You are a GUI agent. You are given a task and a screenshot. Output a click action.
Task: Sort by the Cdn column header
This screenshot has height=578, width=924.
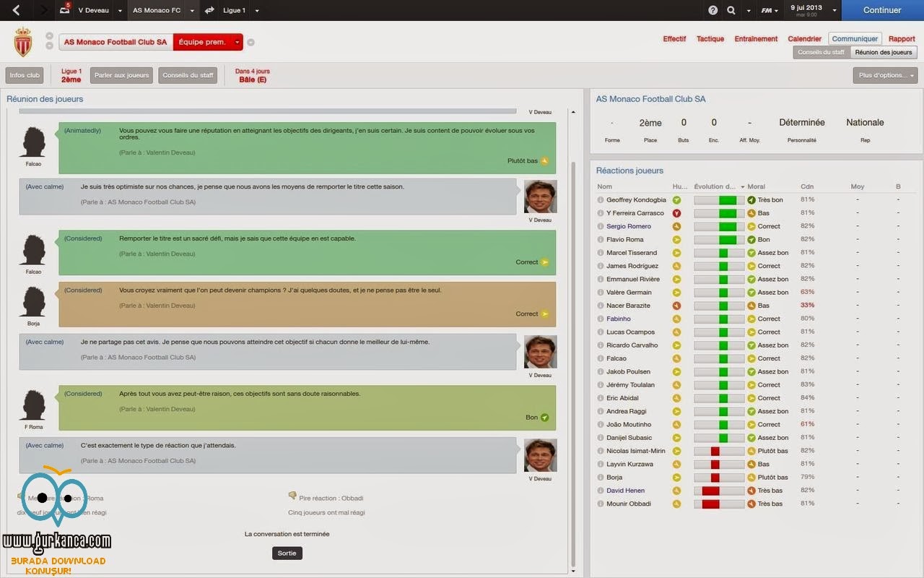807,186
